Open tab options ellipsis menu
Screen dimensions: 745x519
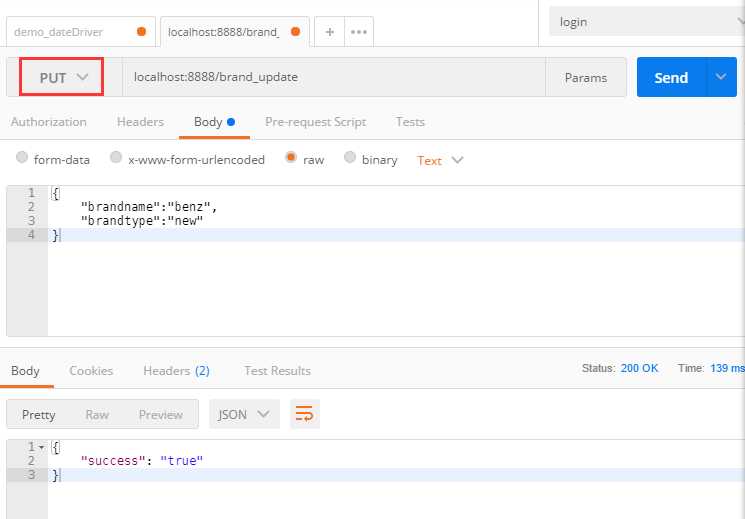tap(359, 32)
